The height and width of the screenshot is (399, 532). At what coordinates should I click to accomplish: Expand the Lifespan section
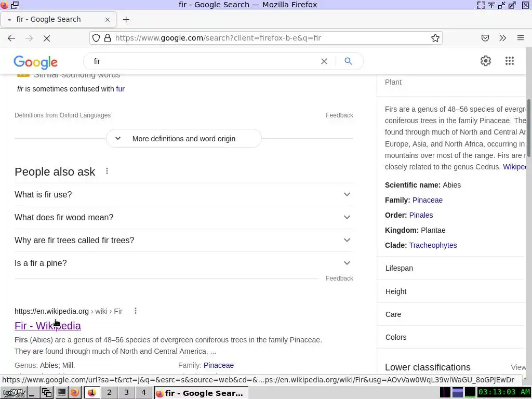coord(451,268)
